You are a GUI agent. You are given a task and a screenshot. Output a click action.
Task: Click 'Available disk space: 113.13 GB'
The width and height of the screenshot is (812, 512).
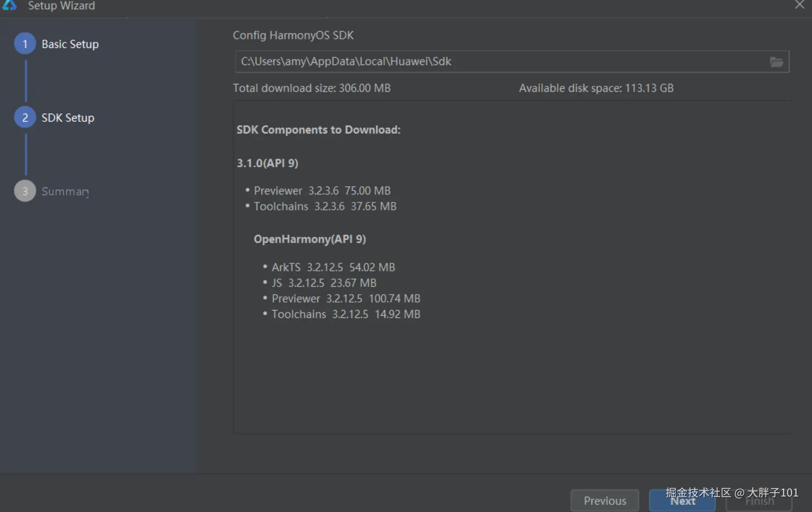[596, 88]
